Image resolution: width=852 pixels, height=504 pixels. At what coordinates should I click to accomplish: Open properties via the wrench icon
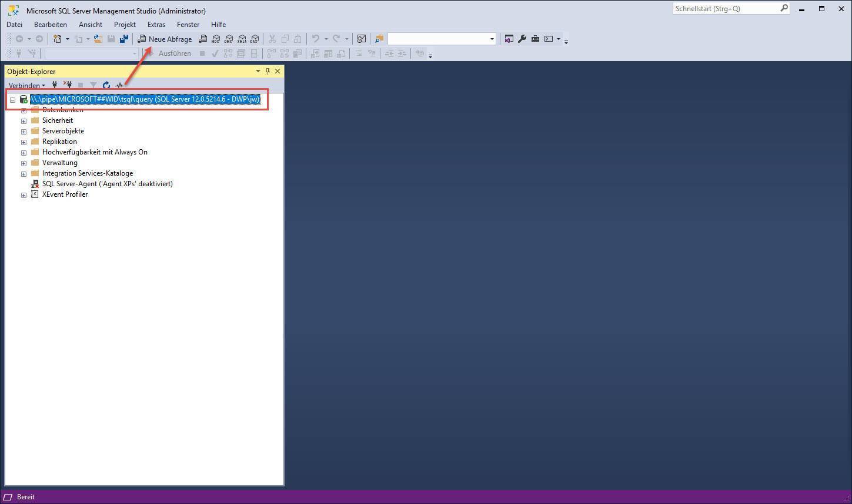pos(522,39)
